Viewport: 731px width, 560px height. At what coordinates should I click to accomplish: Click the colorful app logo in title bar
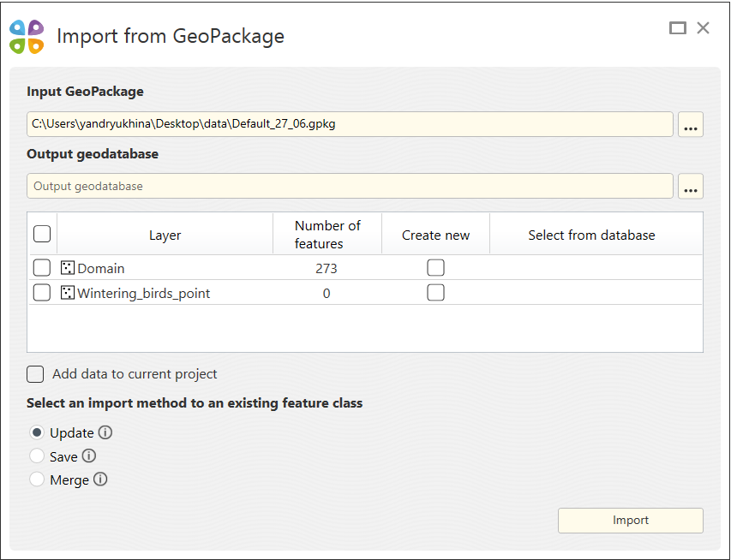27,36
